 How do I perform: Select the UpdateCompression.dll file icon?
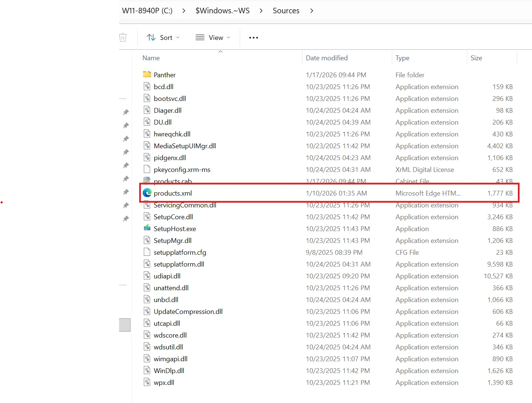coord(147,311)
